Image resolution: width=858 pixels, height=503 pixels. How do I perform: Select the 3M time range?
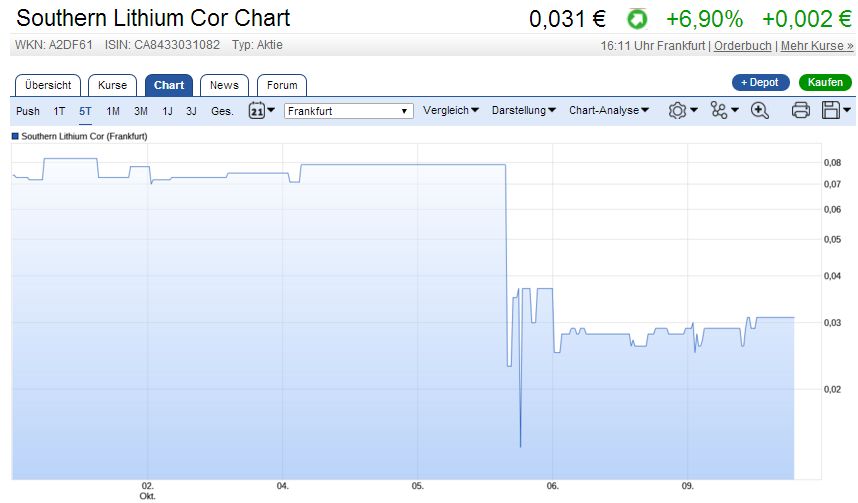pyautogui.click(x=141, y=111)
